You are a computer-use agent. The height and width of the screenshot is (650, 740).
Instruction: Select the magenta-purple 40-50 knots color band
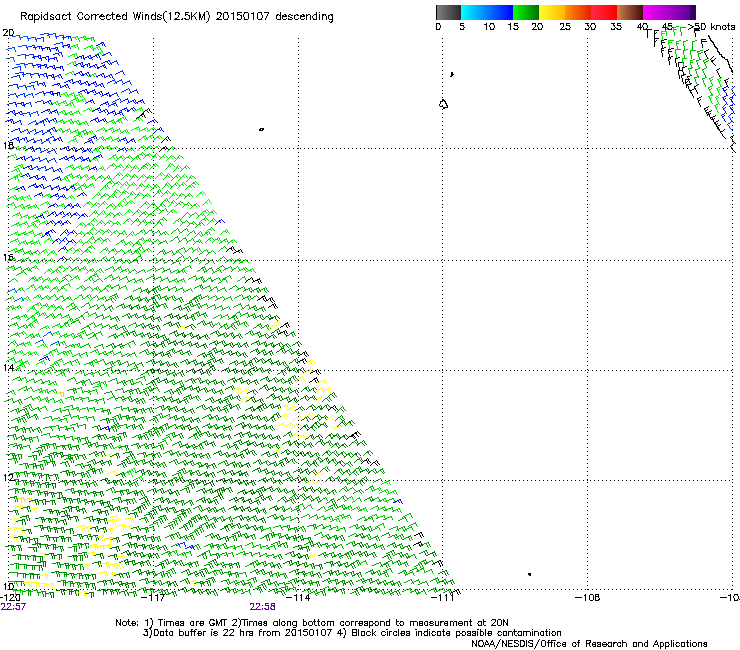point(669,12)
